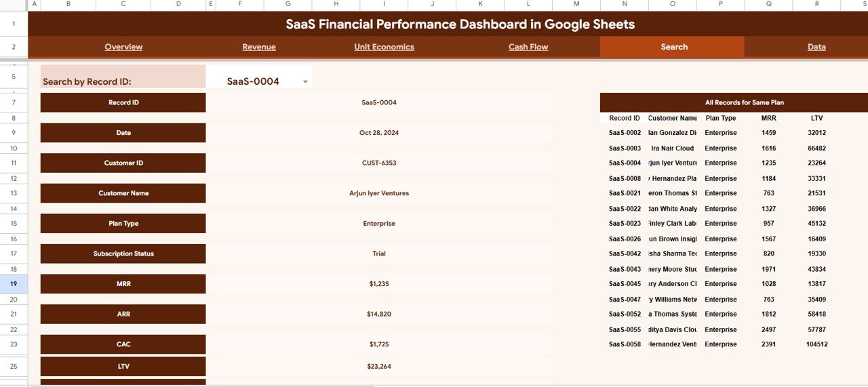This screenshot has width=868, height=387.
Task: Click SaaS-0008 record row ID
Action: pos(625,179)
